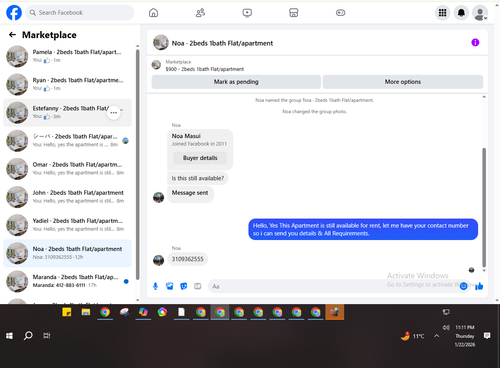Open Maranda's unread conversation

[67, 281]
